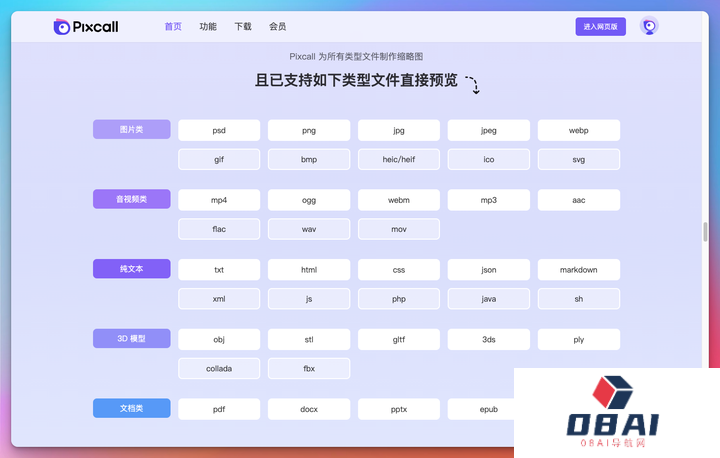Open the 首页 nav tab
Screen dimensions: 720x458
173,27
